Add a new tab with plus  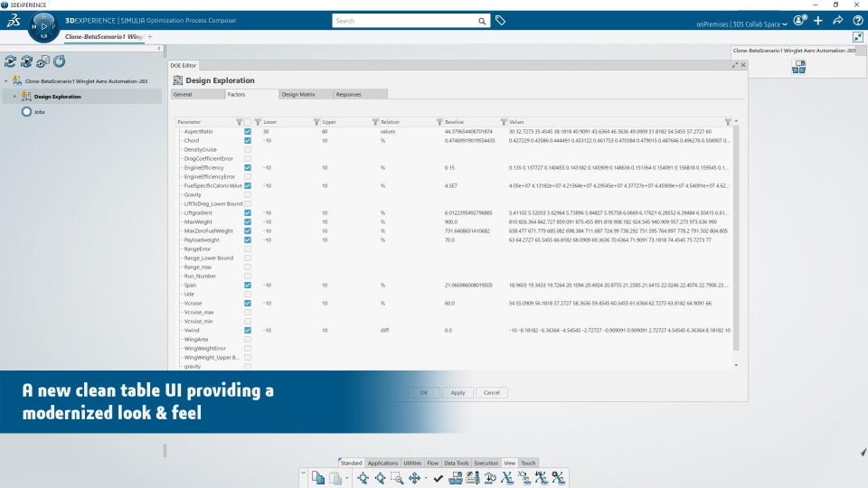150,37
